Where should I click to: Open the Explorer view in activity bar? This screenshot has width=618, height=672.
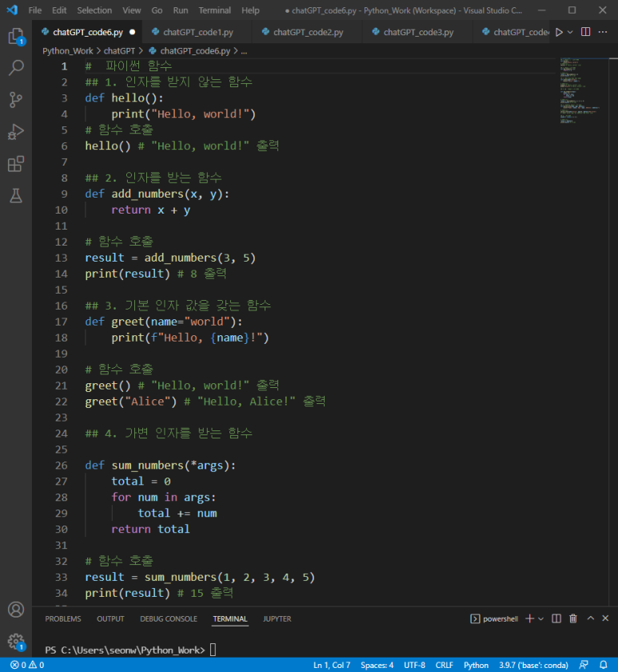click(16, 37)
